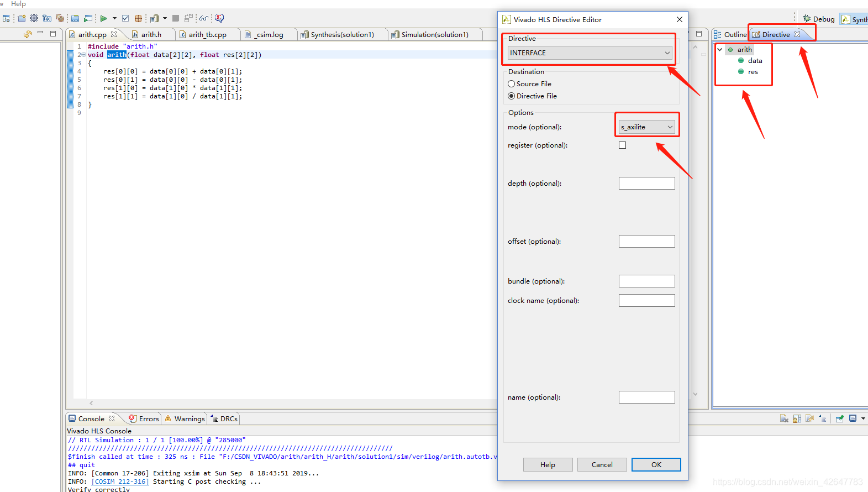The height and width of the screenshot is (492, 868).
Task: Collapse the arith tree node in Directive
Action: click(720, 49)
